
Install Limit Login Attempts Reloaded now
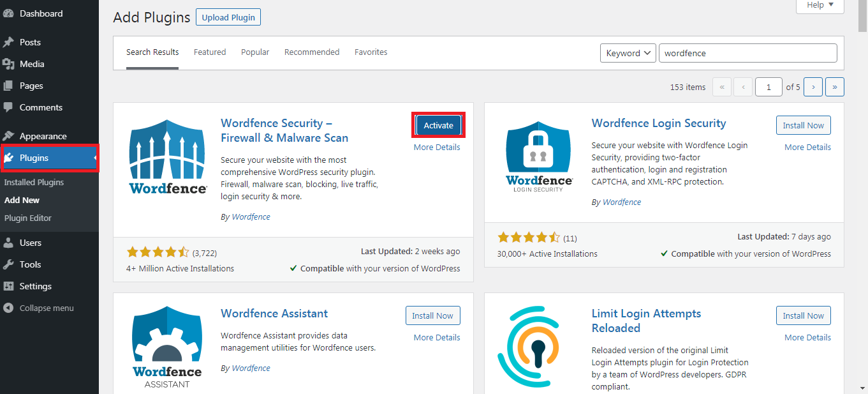[804, 315]
